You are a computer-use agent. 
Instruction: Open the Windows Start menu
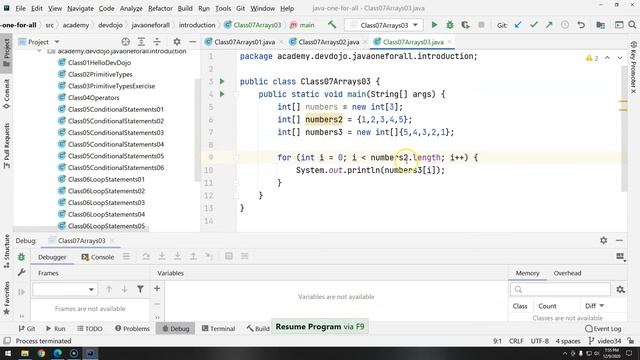8,353
